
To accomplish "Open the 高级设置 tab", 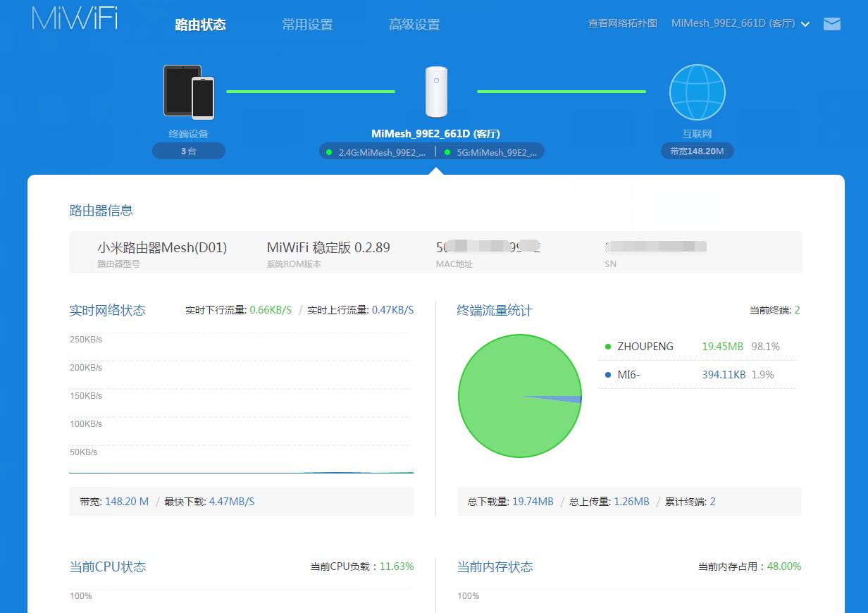I will [x=414, y=24].
